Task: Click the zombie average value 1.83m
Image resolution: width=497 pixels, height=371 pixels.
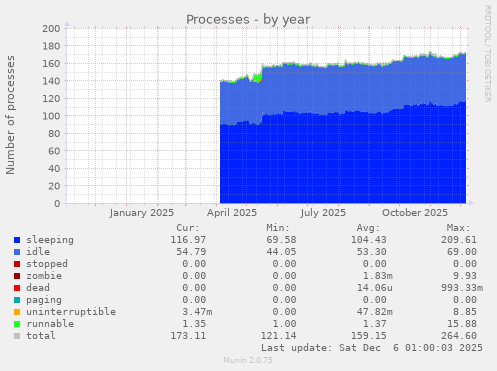Action: [378, 276]
